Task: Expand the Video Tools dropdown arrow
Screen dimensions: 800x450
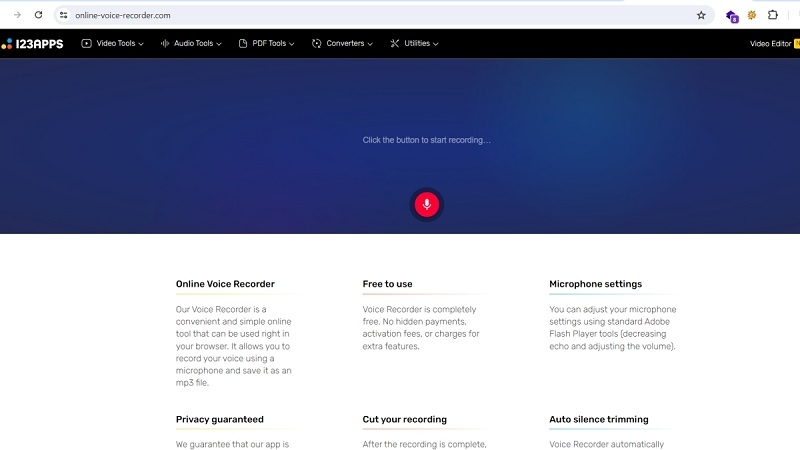Action: (141, 44)
